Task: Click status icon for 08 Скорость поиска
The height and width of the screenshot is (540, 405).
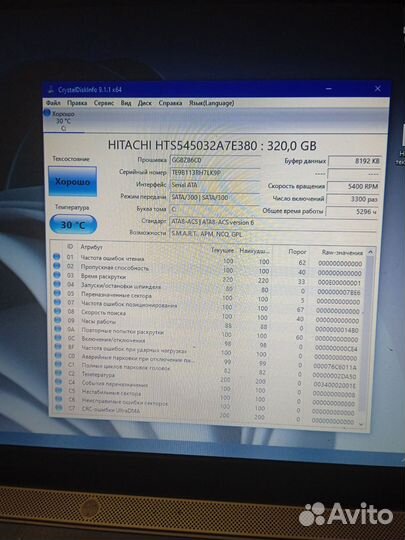Action: point(58,311)
